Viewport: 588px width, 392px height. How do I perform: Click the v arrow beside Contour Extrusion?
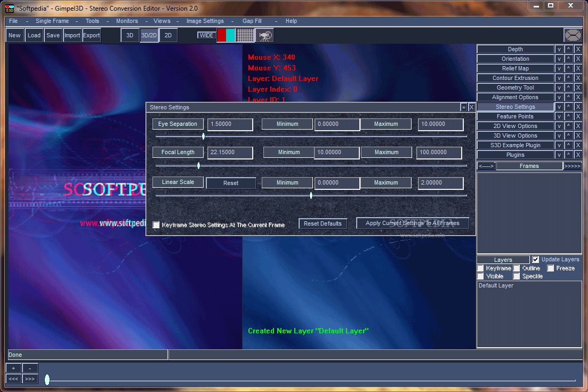(x=559, y=78)
